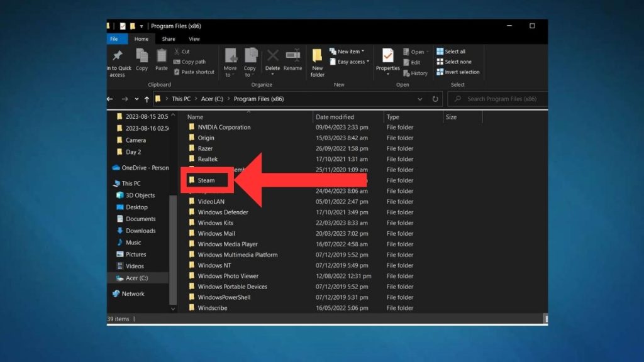Click Paste shortcut in the ribbon
The image size is (644, 362).
(194, 72)
